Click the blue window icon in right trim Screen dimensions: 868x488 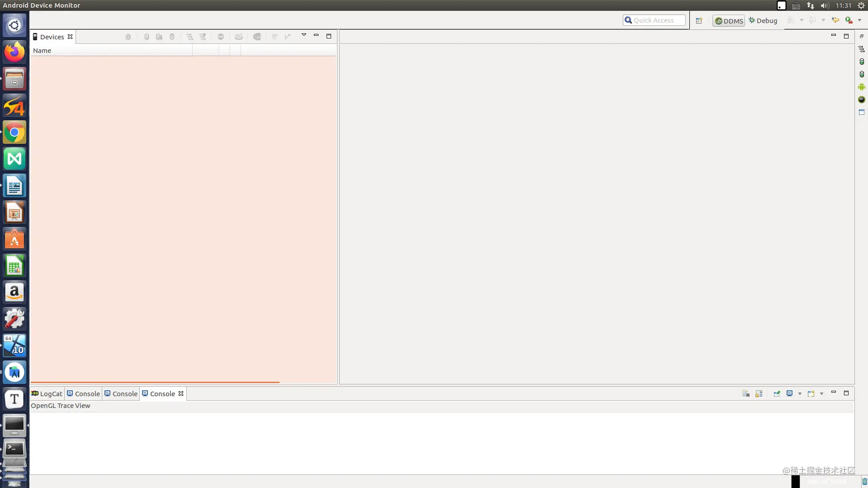pyautogui.click(x=862, y=112)
